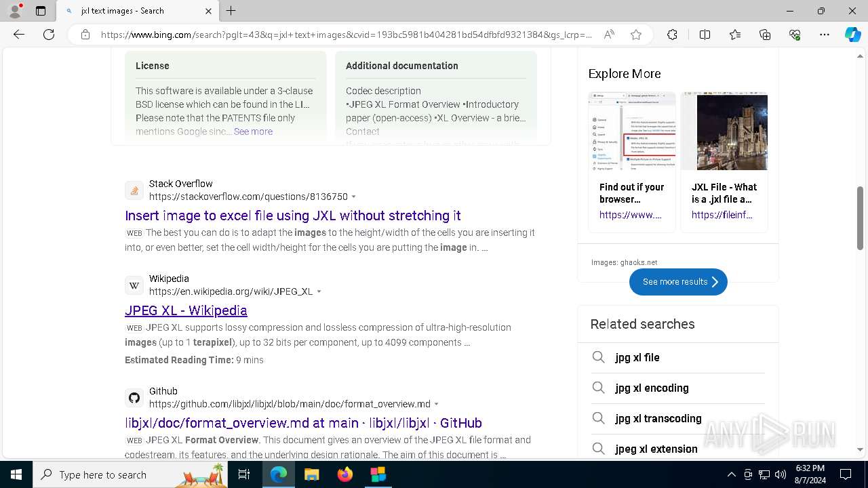Go back to previous page
The height and width of the screenshot is (488, 868).
(x=19, y=35)
